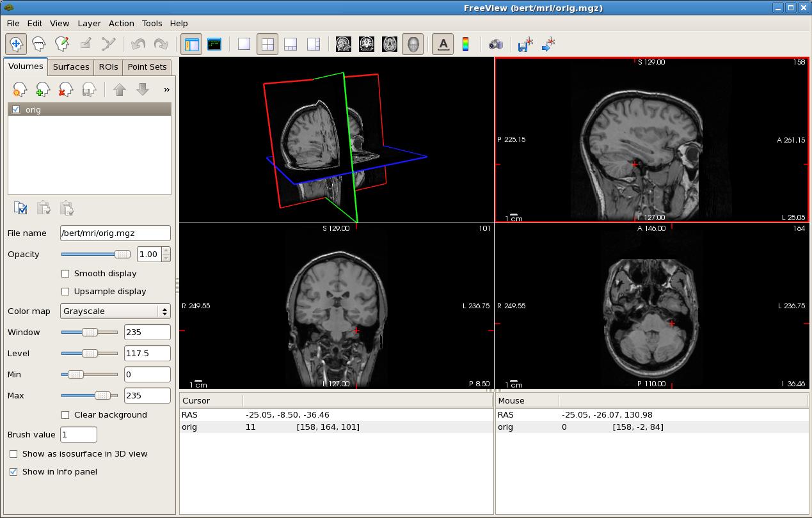Viewport: 812px width, 518px height.
Task: Uncheck the orig layer visibility checkbox
Action: (x=16, y=109)
